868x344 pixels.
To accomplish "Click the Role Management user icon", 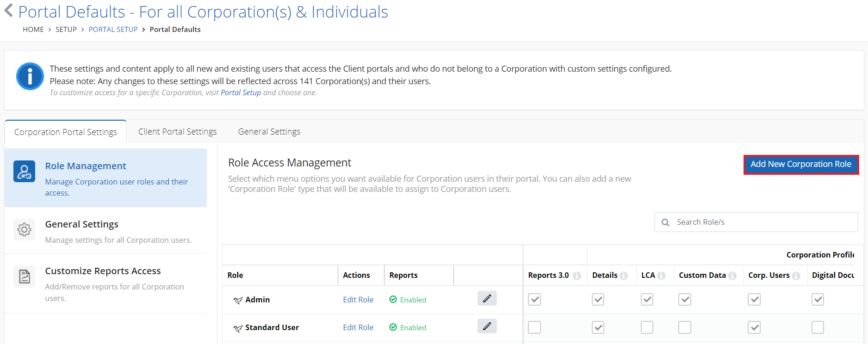I will (25, 172).
